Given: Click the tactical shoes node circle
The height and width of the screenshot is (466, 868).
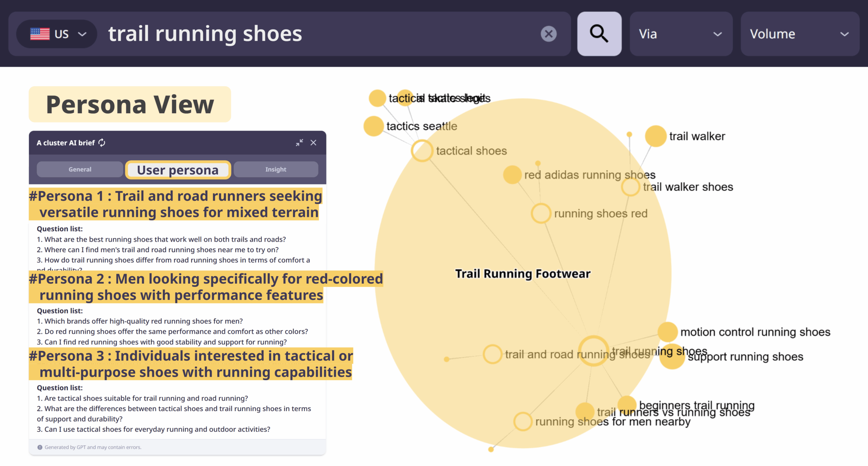Looking at the screenshot, I should point(422,150).
